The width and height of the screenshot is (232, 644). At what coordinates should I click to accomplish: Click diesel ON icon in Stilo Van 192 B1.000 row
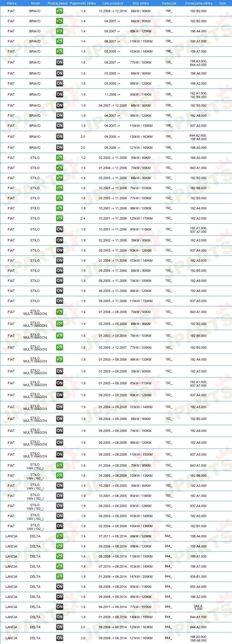pyautogui.click(x=60, y=526)
